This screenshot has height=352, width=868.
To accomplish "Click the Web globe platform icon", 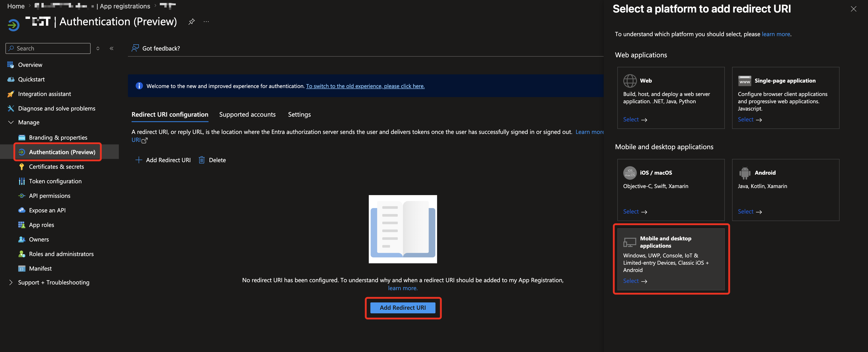I will pos(630,81).
